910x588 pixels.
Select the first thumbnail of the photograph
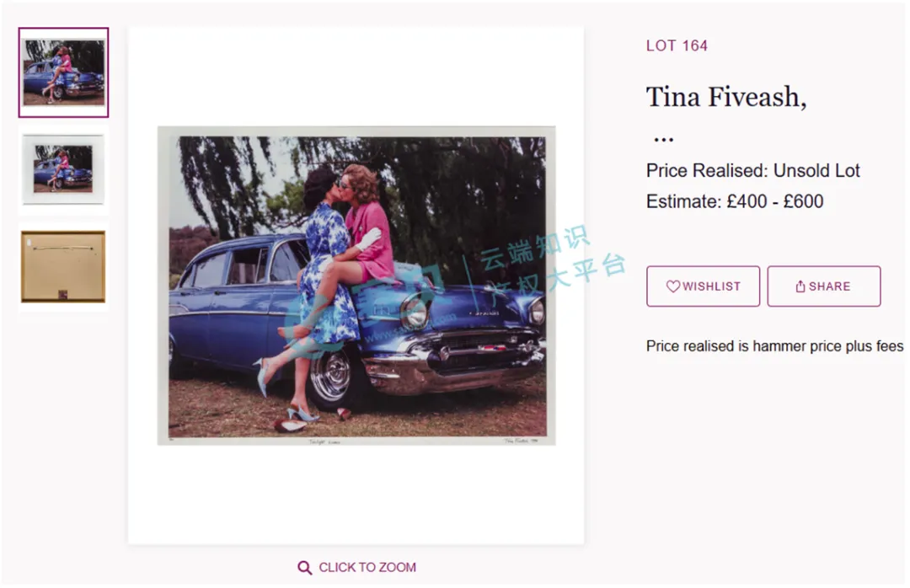pyautogui.click(x=63, y=72)
